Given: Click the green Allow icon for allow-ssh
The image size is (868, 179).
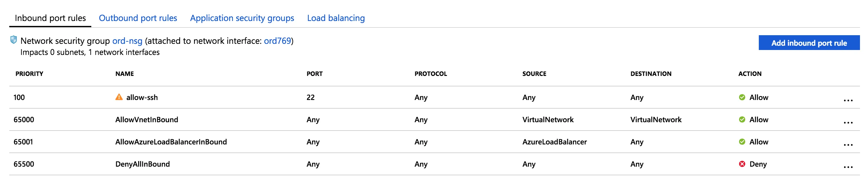Looking at the screenshot, I should pyautogui.click(x=742, y=98).
